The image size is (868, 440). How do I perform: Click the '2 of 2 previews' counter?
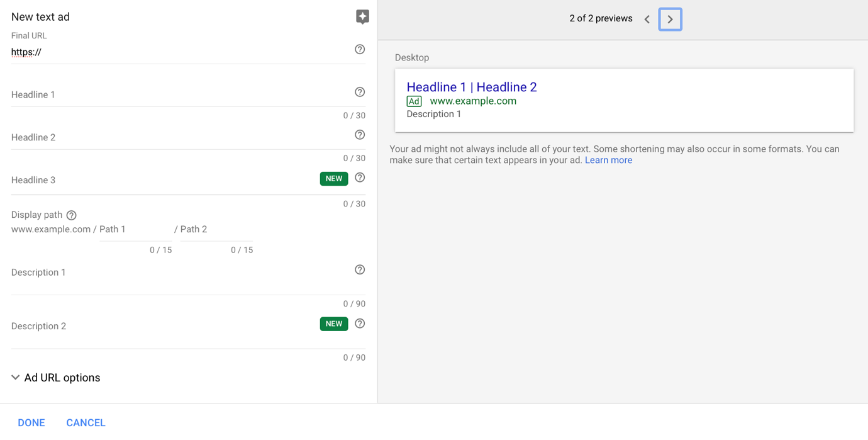coord(601,18)
